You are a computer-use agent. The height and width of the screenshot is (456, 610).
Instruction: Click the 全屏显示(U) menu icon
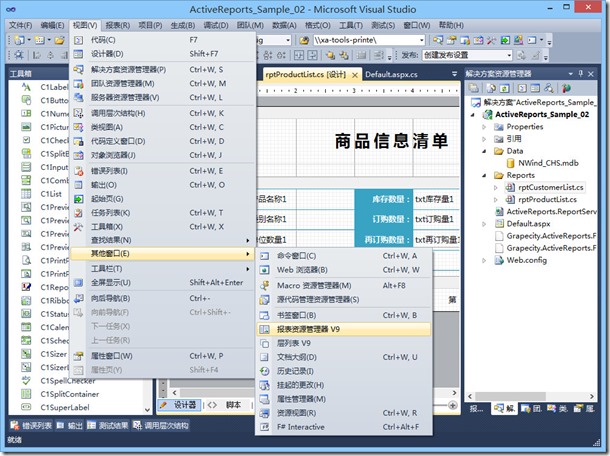[x=79, y=283]
